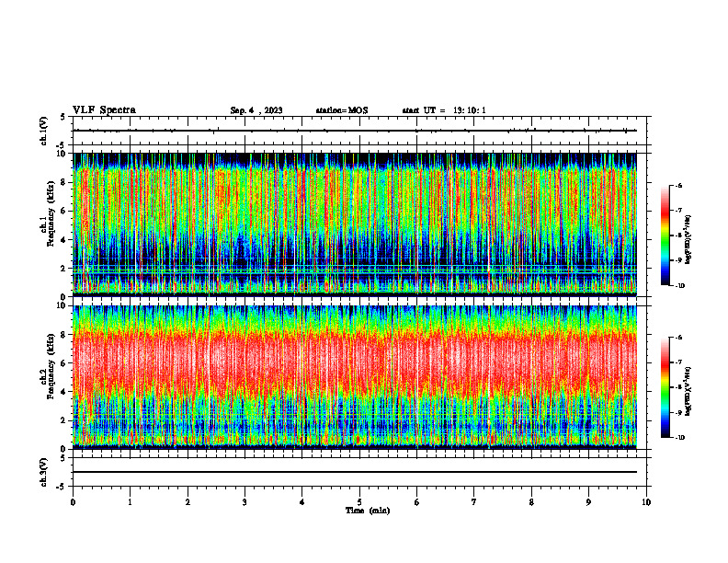The height and width of the screenshot is (563, 728).
Task: Click the 'ch.1(V)' axis label
Action: (44, 131)
